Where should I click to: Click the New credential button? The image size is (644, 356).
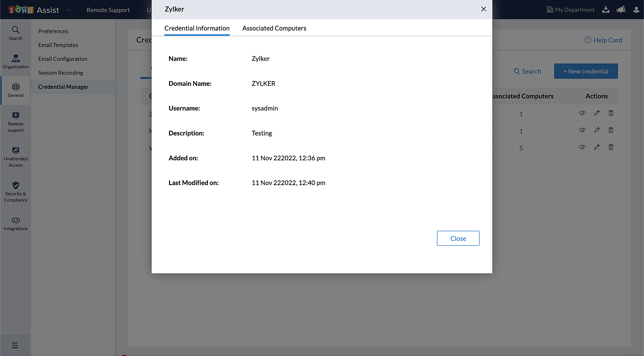click(586, 71)
